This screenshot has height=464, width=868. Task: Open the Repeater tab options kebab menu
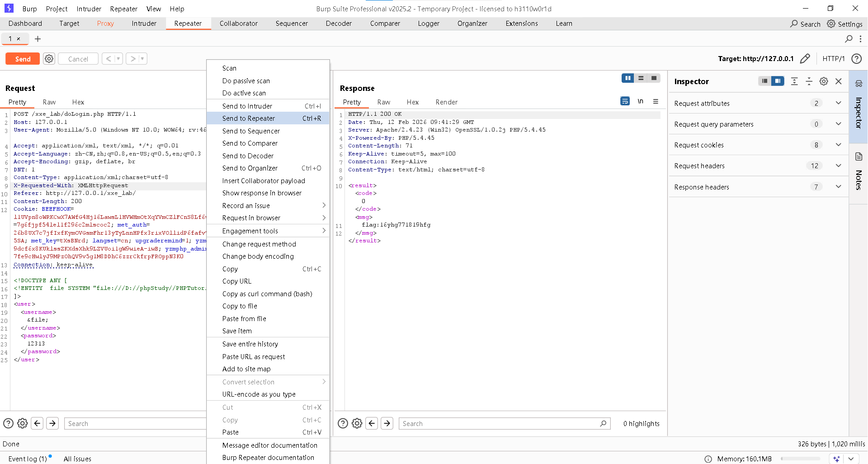tap(860, 39)
